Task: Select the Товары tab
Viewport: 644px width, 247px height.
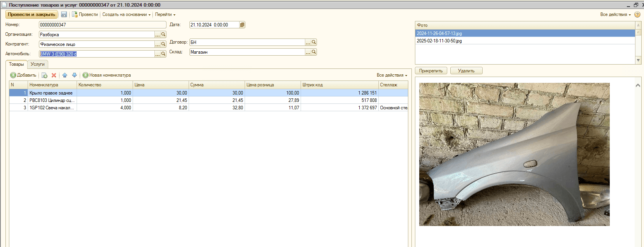Action: coord(16,64)
